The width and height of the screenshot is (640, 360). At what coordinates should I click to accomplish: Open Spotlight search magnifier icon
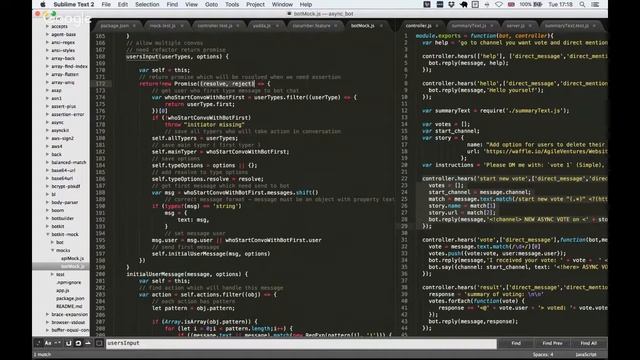pyautogui.click(x=582, y=4)
